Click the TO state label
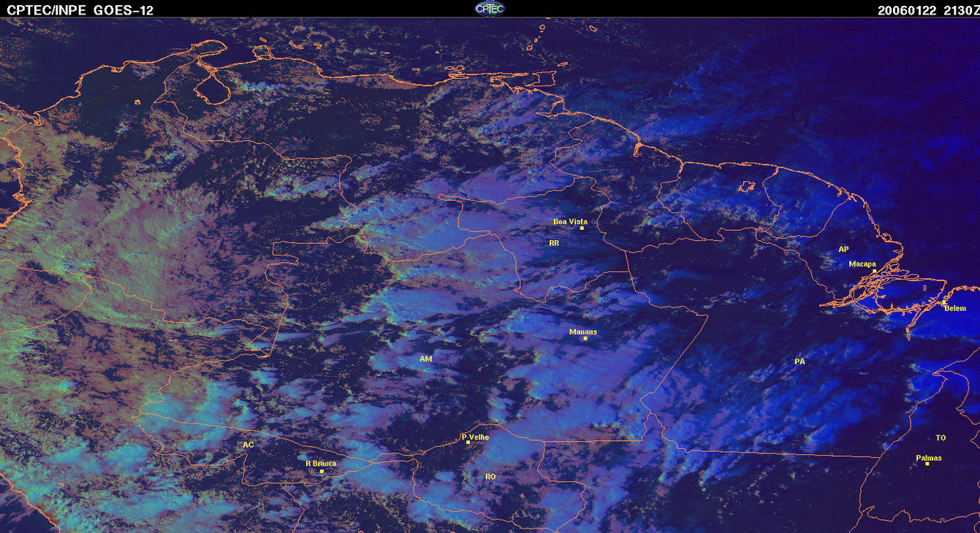This screenshot has height=533, width=980. tap(941, 438)
